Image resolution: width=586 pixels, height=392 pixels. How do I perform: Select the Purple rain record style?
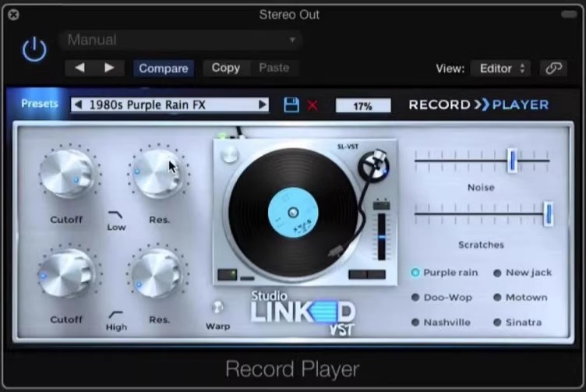tap(415, 273)
